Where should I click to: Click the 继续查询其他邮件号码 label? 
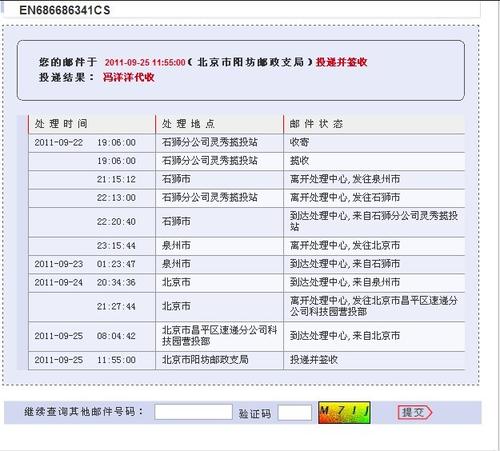(x=83, y=411)
